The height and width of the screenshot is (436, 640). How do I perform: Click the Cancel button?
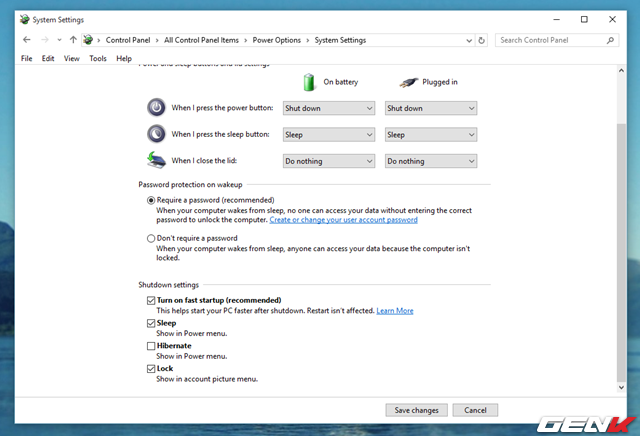click(475, 410)
